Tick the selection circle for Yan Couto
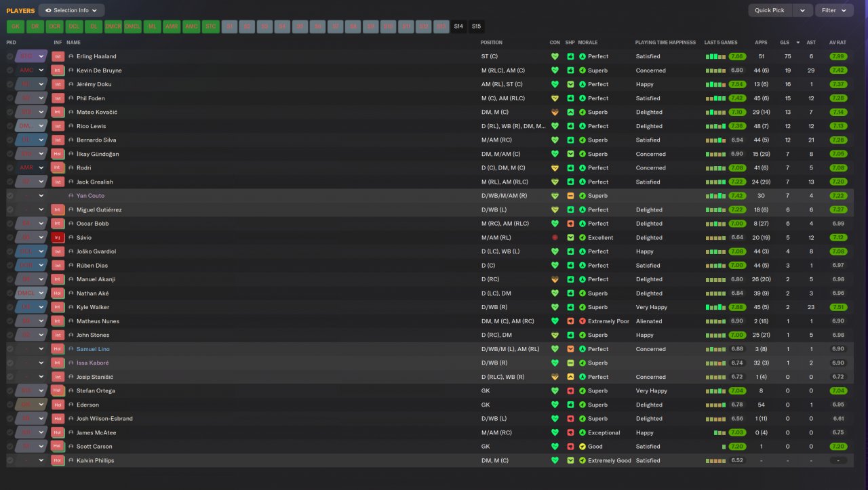This screenshot has width=868, height=490. point(9,196)
